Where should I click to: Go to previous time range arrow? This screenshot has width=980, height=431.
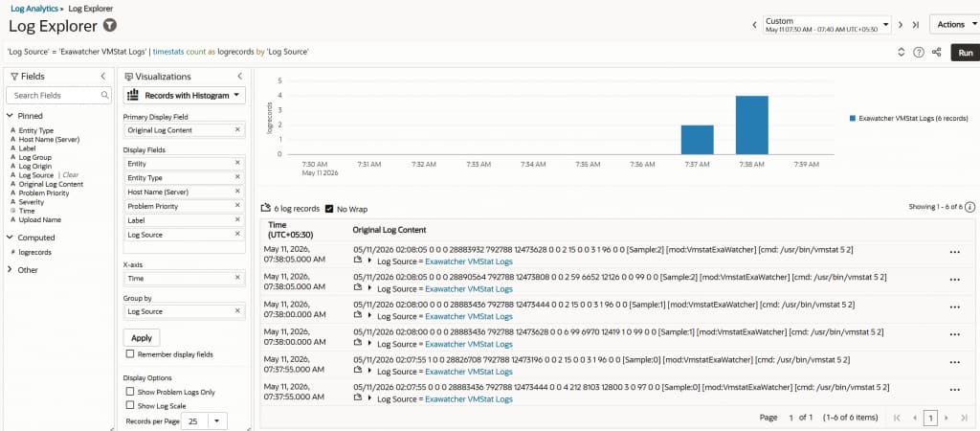point(754,25)
